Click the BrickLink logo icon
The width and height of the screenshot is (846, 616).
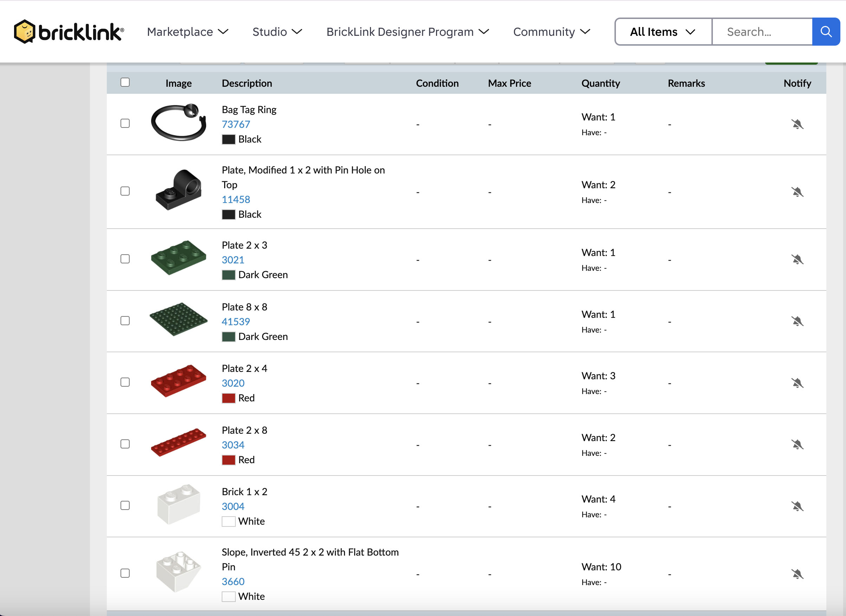(25, 32)
